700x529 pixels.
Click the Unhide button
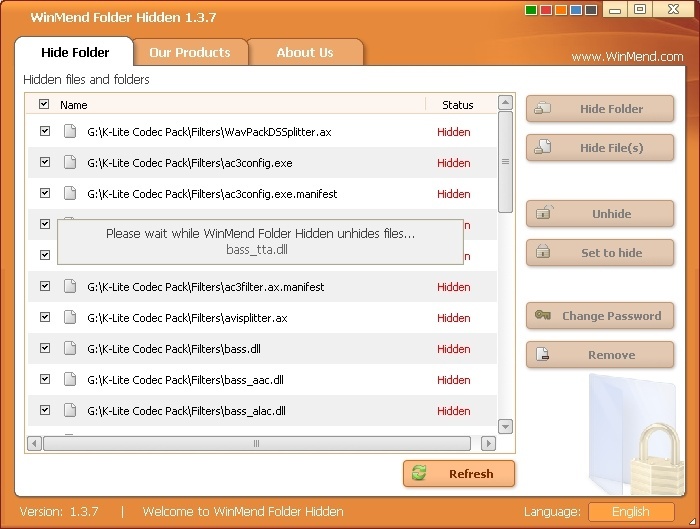(x=600, y=214)
